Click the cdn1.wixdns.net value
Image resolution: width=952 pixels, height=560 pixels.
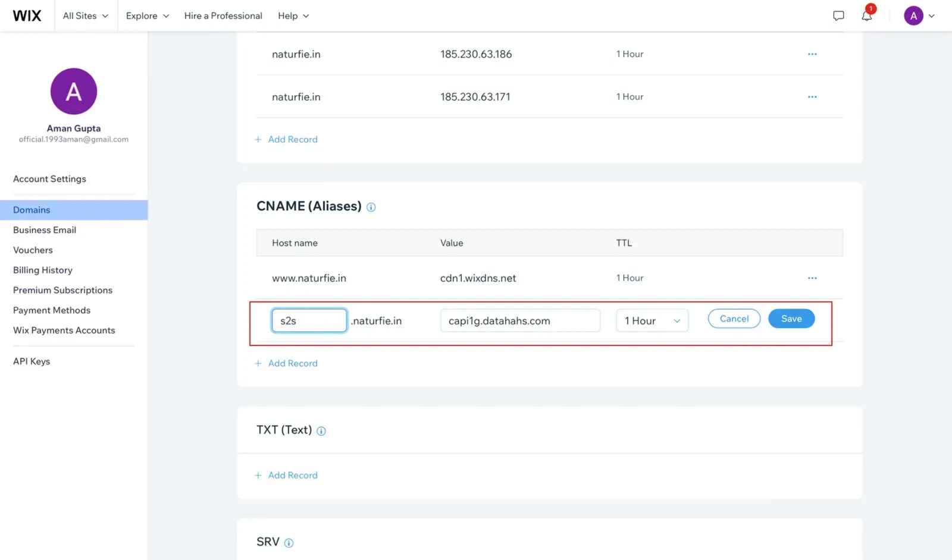tap(478, 278)
